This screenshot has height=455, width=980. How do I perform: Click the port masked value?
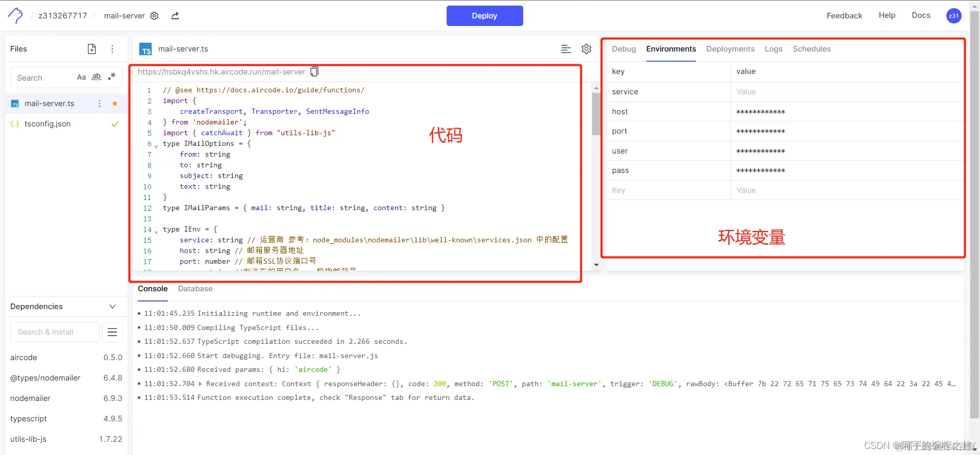point(761,131)
